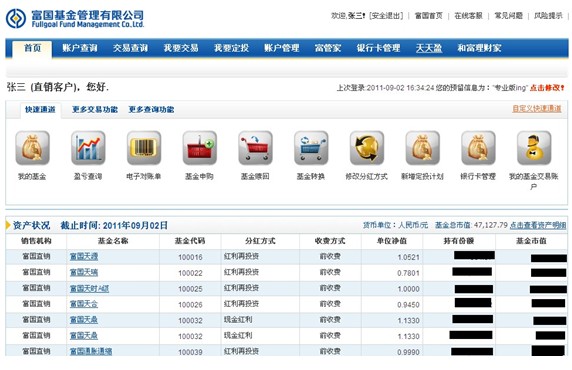This screenshot has width=572, height=370.
Task: Open the 新增定投计划 icon
Action: [422, 148]
